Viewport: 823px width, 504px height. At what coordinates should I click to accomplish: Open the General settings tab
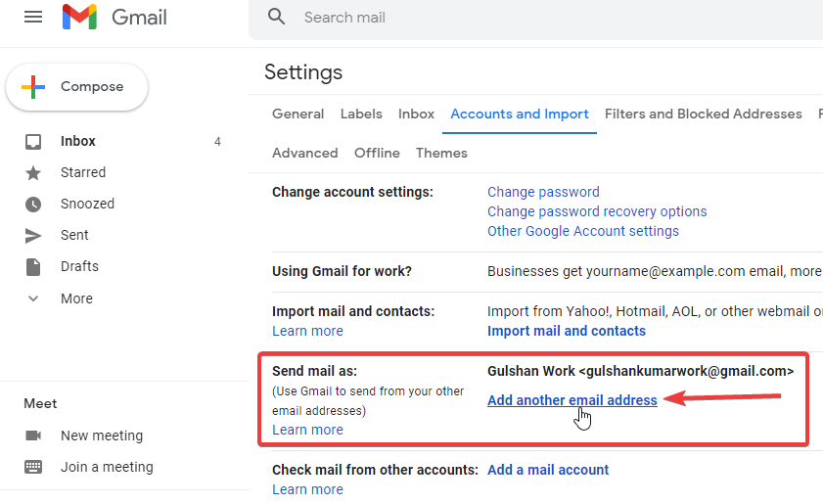[x=297, y=114]
